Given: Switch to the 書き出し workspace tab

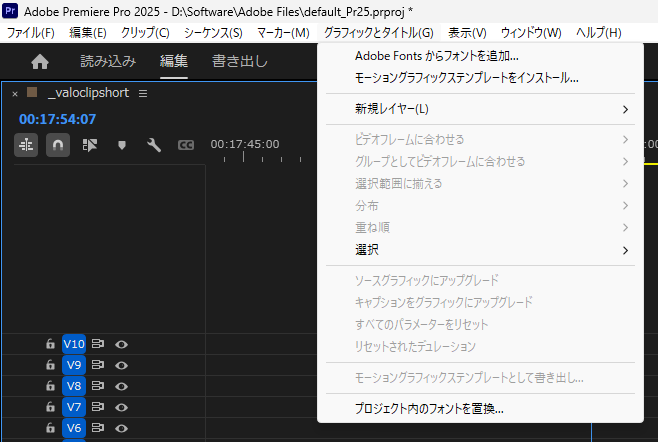Looking at the screenshot, I should pyautogui.click(x=240, y=62).
